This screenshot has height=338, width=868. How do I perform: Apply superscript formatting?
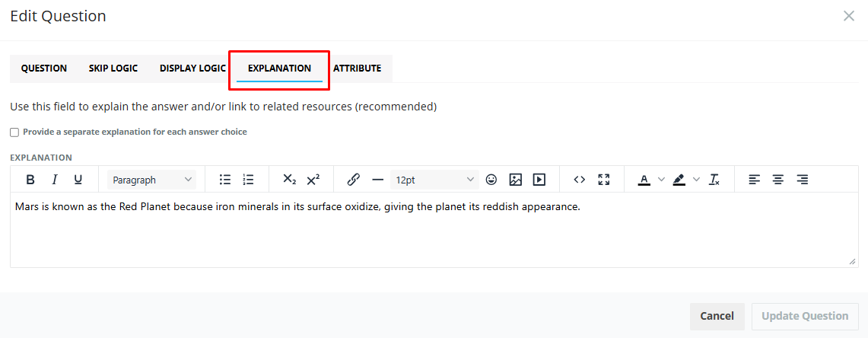tap(313, 180)
